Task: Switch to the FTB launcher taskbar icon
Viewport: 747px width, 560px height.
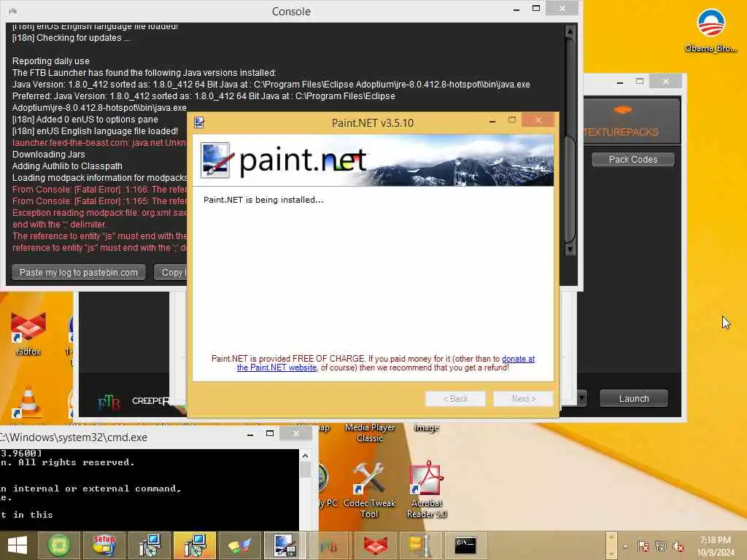Action: (x=329, y=545)
